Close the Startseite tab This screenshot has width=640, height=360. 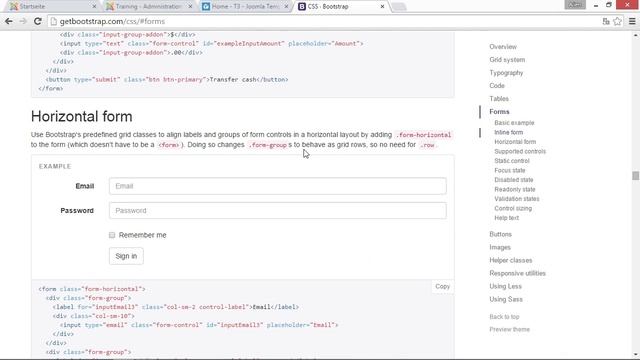94,7
